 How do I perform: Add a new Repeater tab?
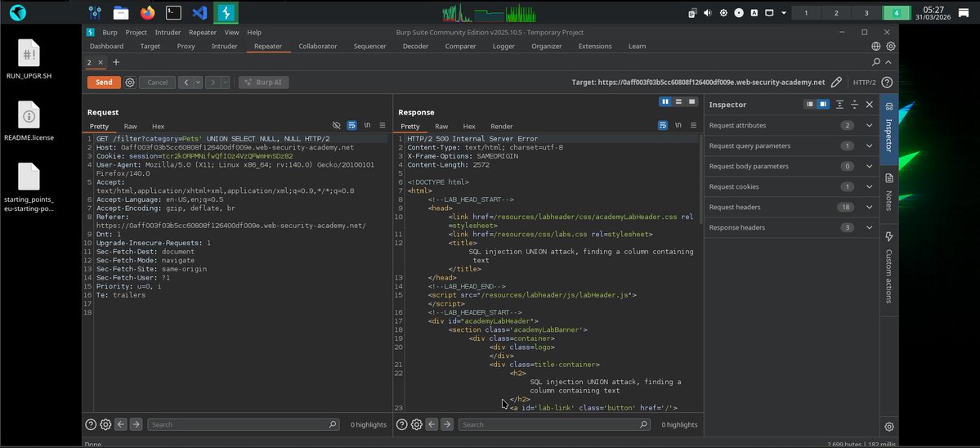pyautogui.click(x=115, y=62)
